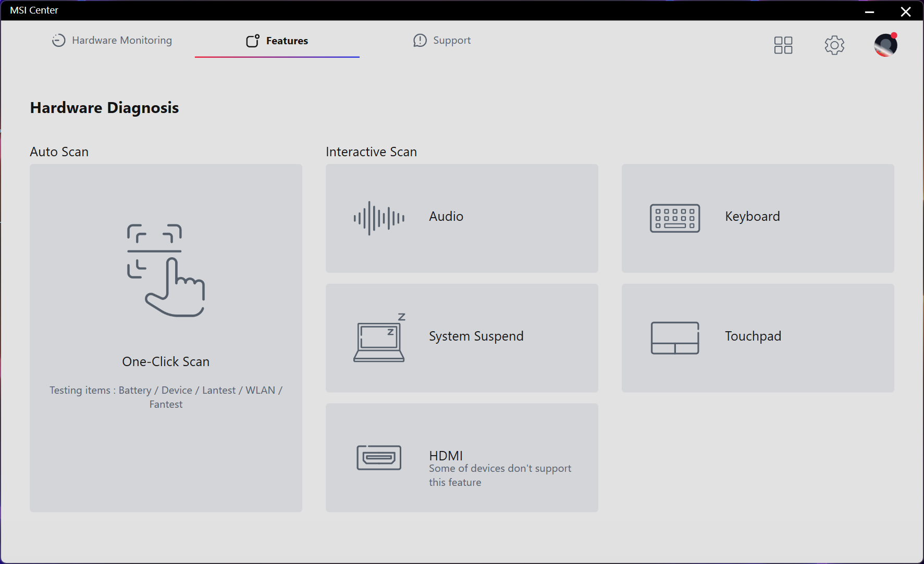924x564 pixels.
Task: Launch the Audio interactive scan
Action: (462, 218)
